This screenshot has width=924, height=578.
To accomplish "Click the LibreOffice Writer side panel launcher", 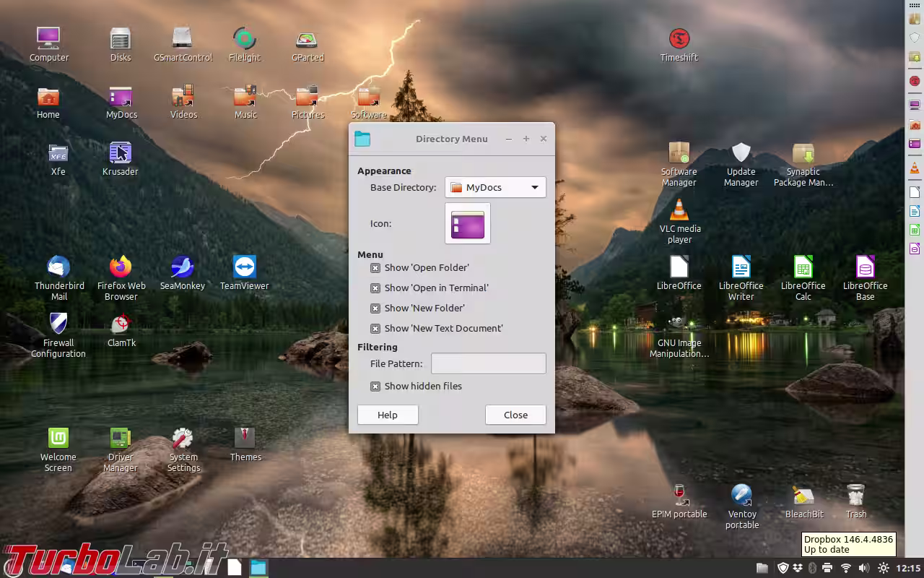I will pyautogui.click(x=915, y=211).
